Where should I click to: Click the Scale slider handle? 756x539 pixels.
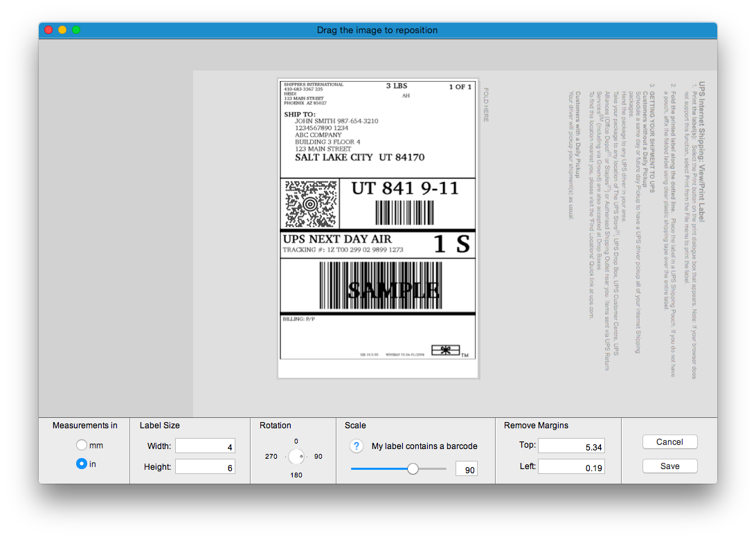413,468
